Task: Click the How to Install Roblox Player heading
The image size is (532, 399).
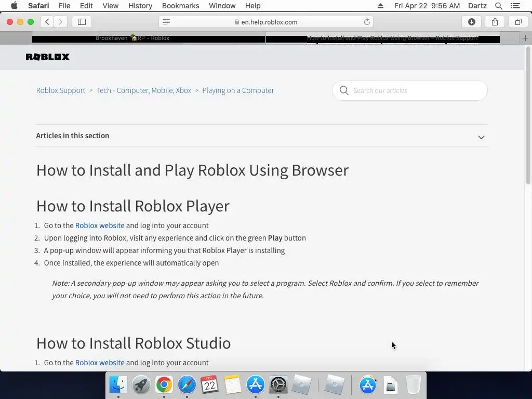Action: pos(132,206)
